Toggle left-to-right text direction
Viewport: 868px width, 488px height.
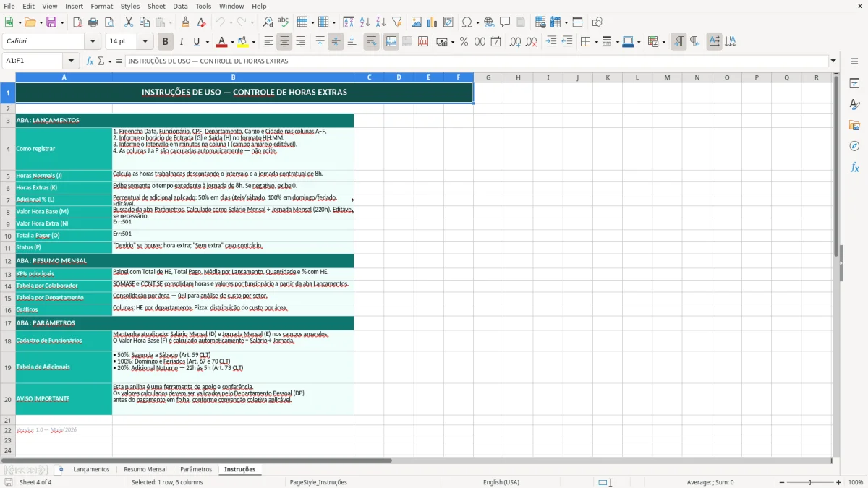pyautogui.click(x=678, y=42)
